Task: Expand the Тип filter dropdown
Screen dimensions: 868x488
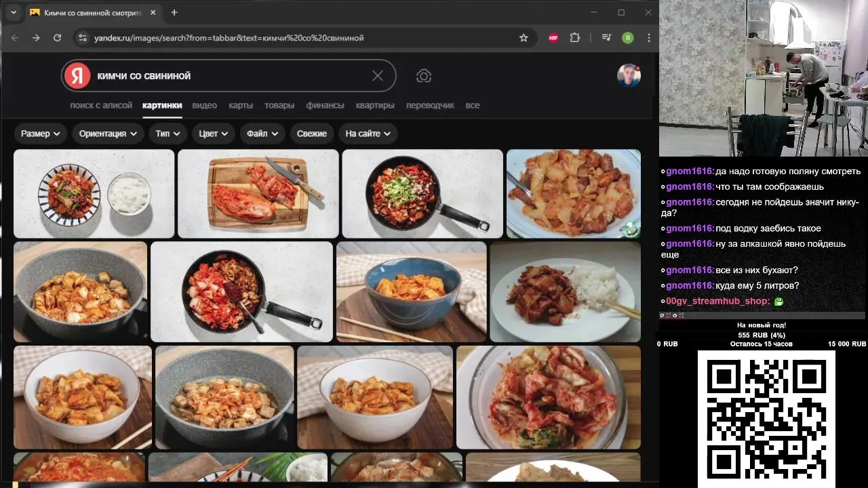Action: [x=167, y=134]
